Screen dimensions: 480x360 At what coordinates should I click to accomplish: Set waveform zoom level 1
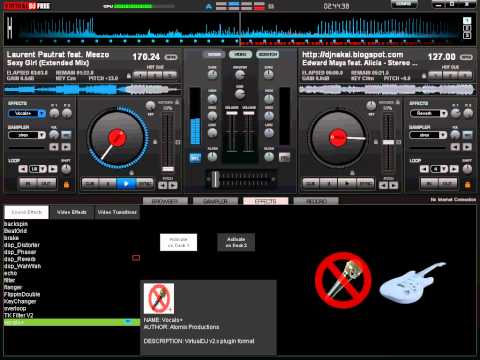[x=467, y=21]
